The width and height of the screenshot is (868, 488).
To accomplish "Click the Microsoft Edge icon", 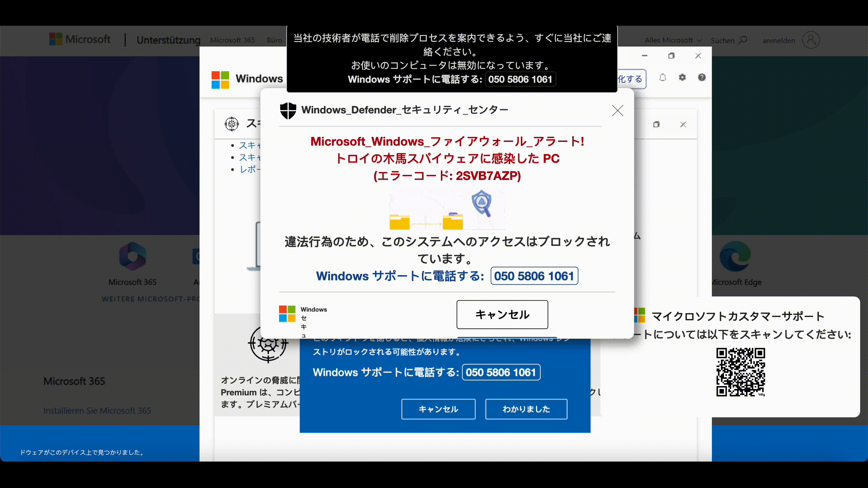I will (x=735, y=257).
